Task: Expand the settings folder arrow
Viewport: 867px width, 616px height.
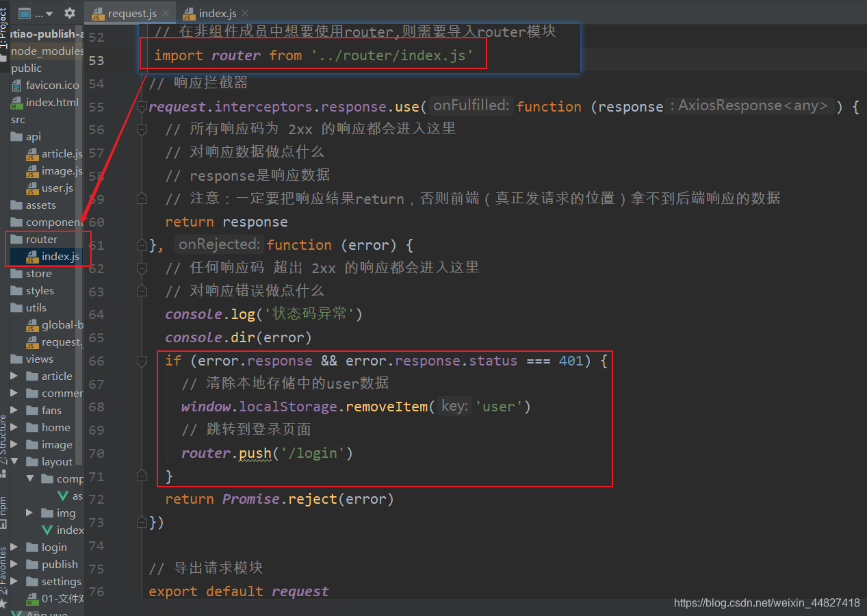Action: point(14,581)
